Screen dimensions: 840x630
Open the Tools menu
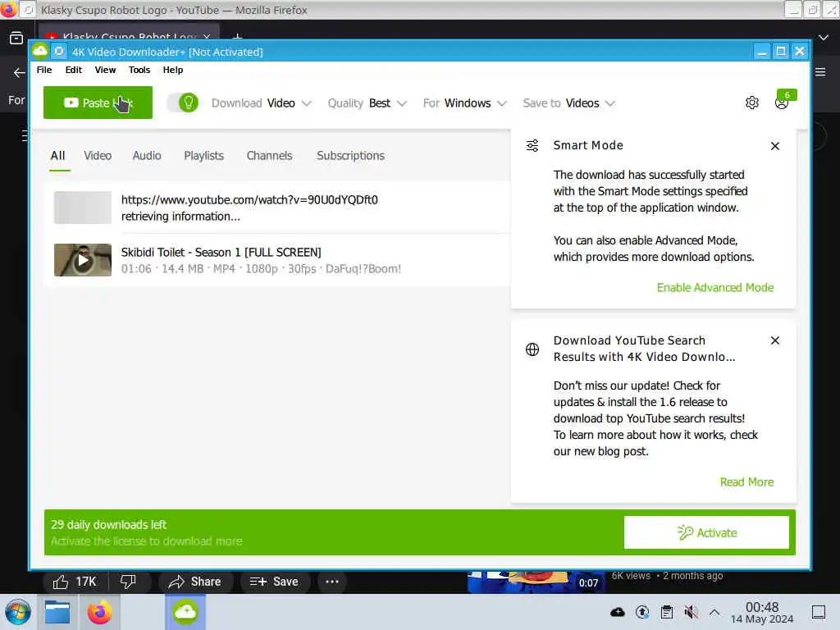139,70
